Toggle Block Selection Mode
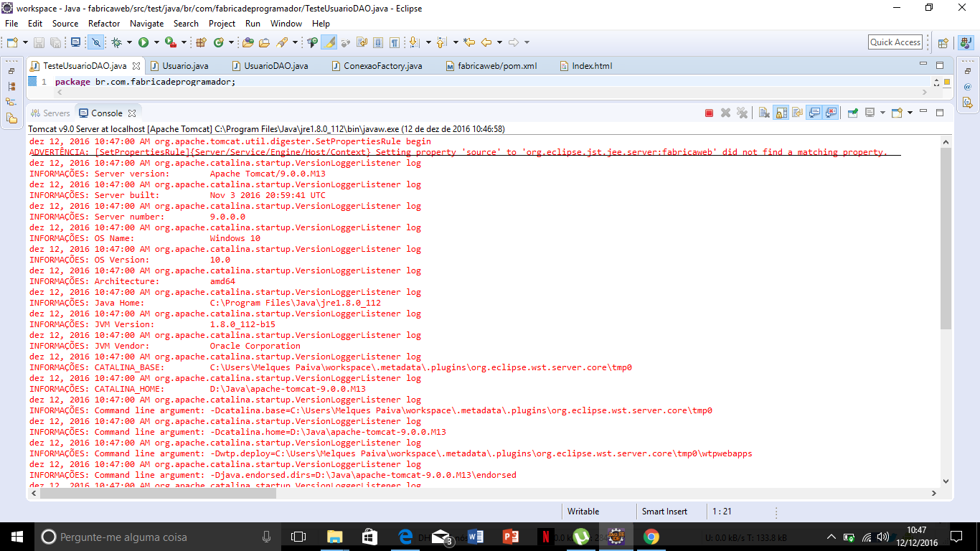This screenshot has width=980, height=551. (378, 42)
